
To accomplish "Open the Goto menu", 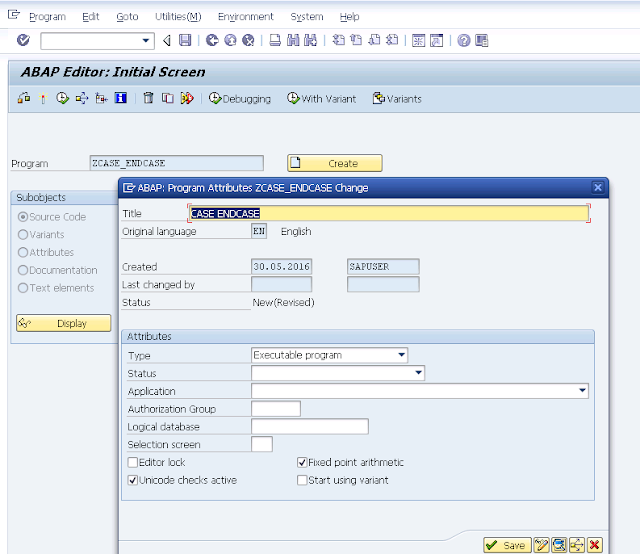I will 127,17.
